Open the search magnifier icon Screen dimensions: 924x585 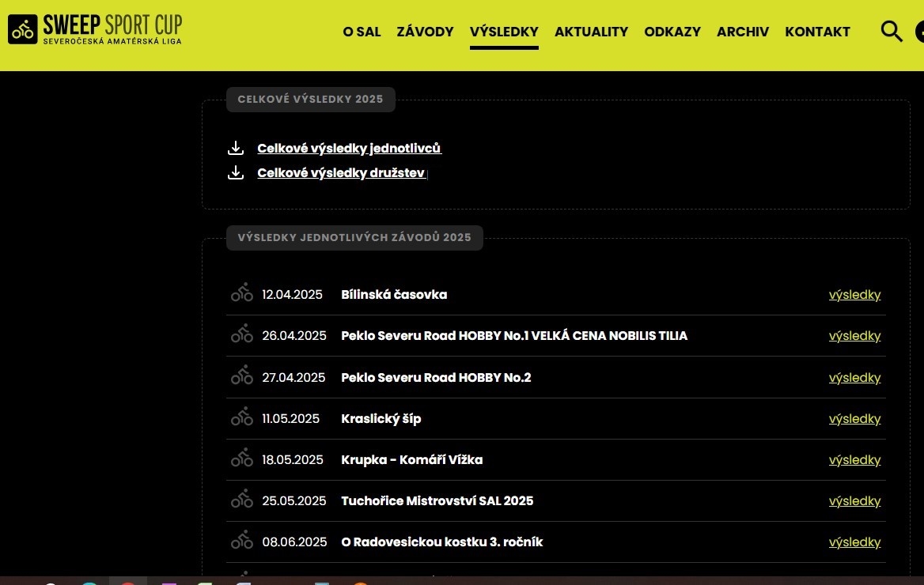coord(892,32)
